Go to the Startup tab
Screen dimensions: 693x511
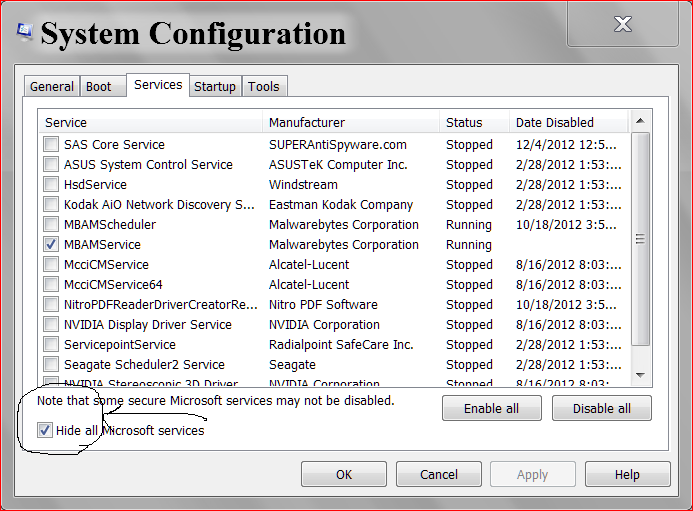coord(215,87)
